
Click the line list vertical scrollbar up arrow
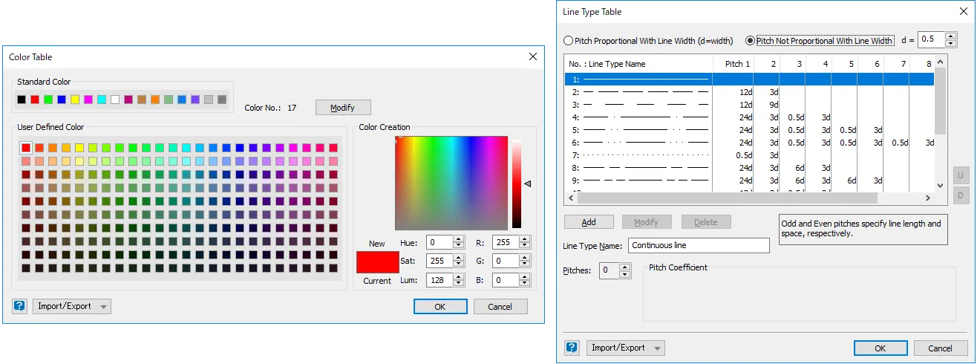click(x=941, y=62)
